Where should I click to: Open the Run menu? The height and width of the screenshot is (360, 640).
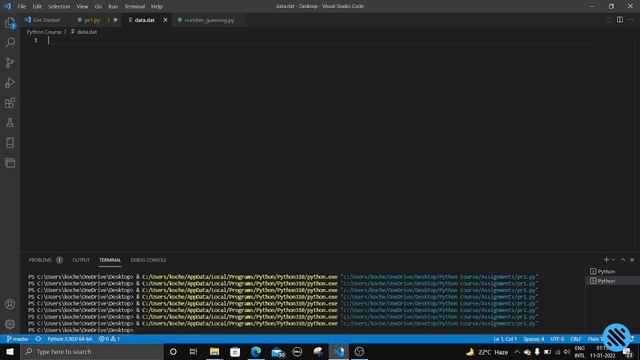click(113, 6)
